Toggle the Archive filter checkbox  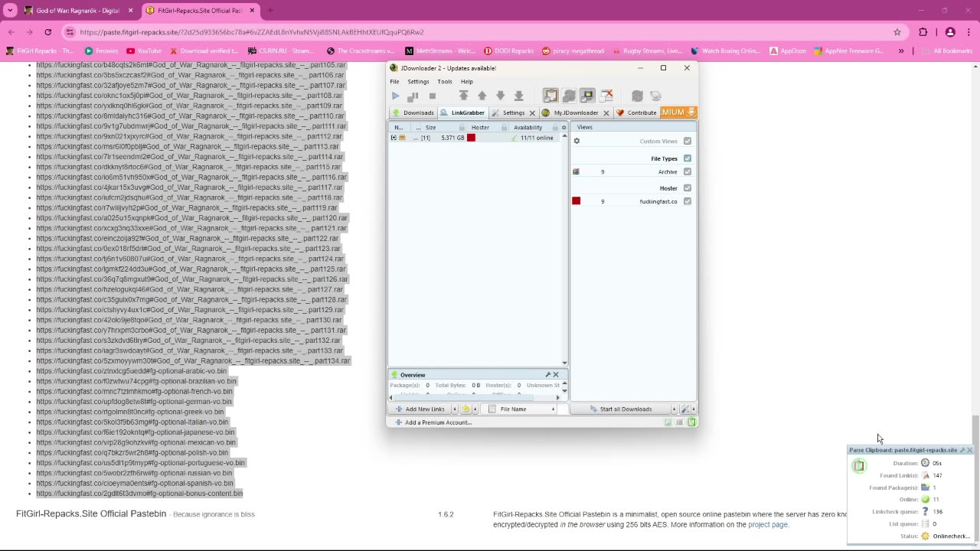688,171
